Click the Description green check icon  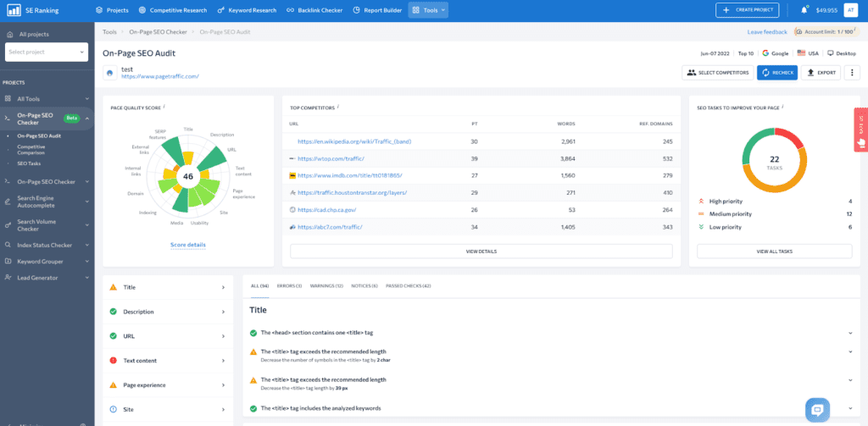tap(114, 312)
